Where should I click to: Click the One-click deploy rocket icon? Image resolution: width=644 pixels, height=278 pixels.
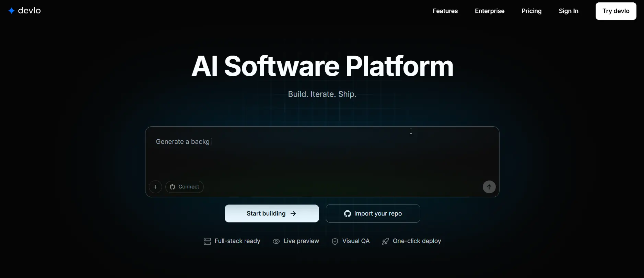(x=385, y=242)
